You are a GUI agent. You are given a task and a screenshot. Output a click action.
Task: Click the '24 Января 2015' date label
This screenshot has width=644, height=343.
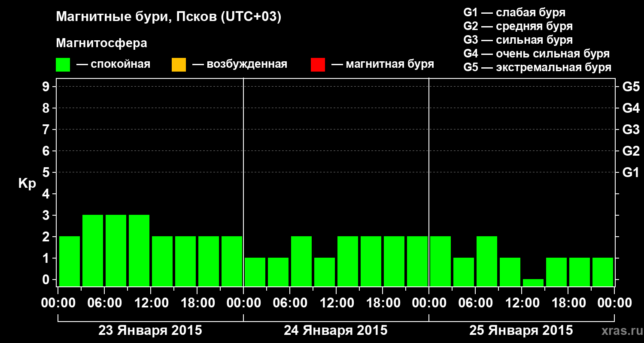click(x=336, y=331)
